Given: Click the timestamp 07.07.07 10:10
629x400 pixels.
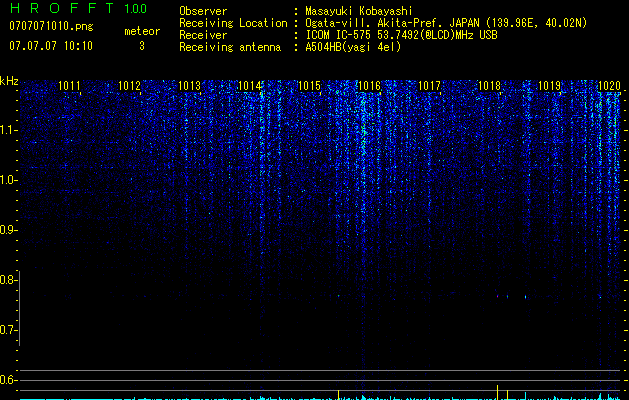Looking at the screenshot, I should [x=51, y=46].
